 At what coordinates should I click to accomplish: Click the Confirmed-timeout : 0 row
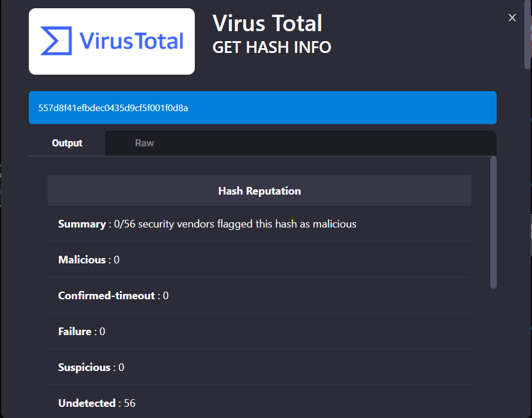pyautogui.click(x=259, y=296)
